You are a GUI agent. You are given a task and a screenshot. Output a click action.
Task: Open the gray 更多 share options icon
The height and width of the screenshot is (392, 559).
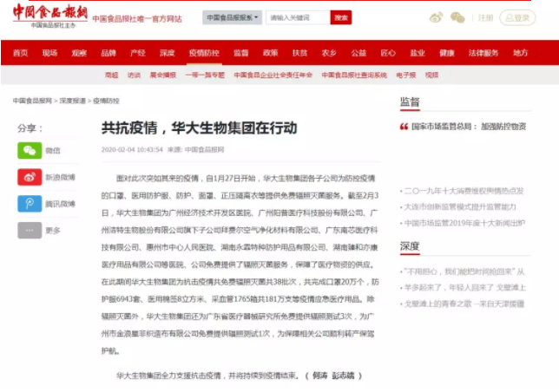(29, 230)
